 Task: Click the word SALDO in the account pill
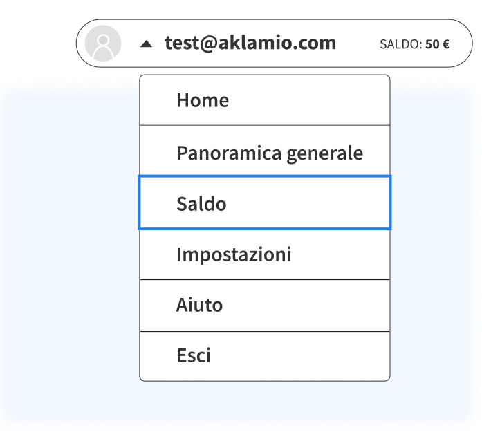click(400, 44)
